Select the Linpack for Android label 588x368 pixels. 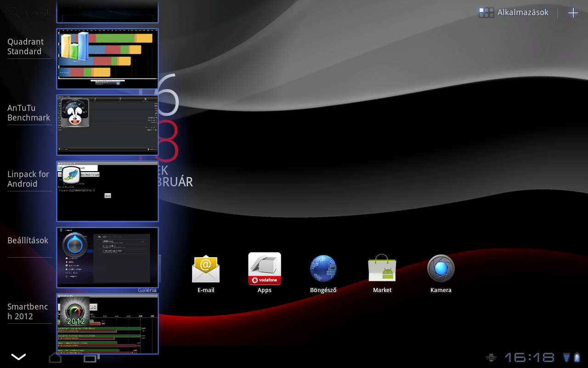[x=28, y=179]
